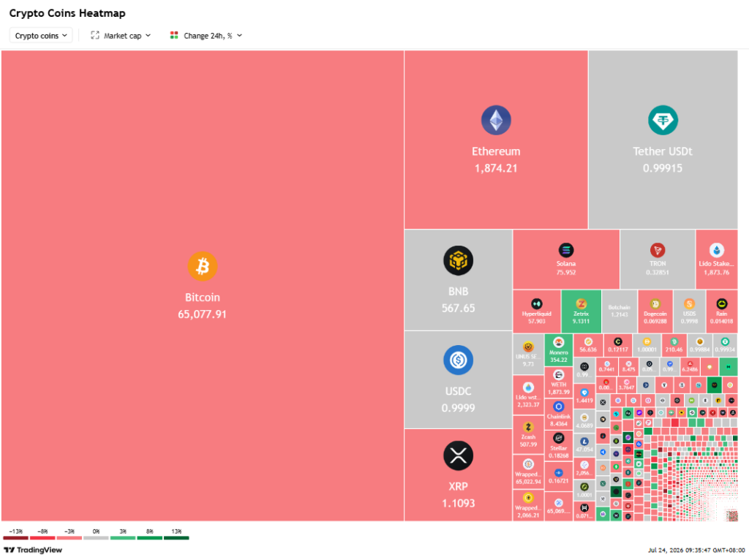Screen dimensions: 749x560
Task: Click the Tether USDt price 0.99915
Action: (663, 168)
